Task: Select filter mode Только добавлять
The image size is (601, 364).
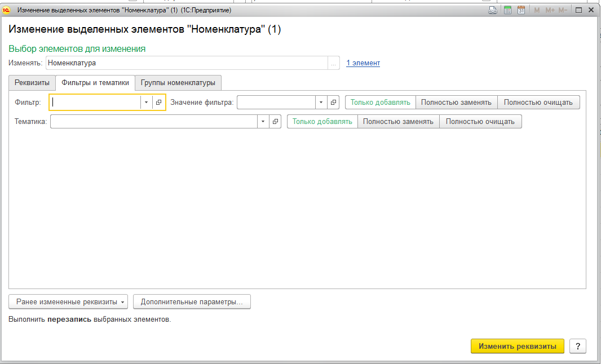Action: 380,102
